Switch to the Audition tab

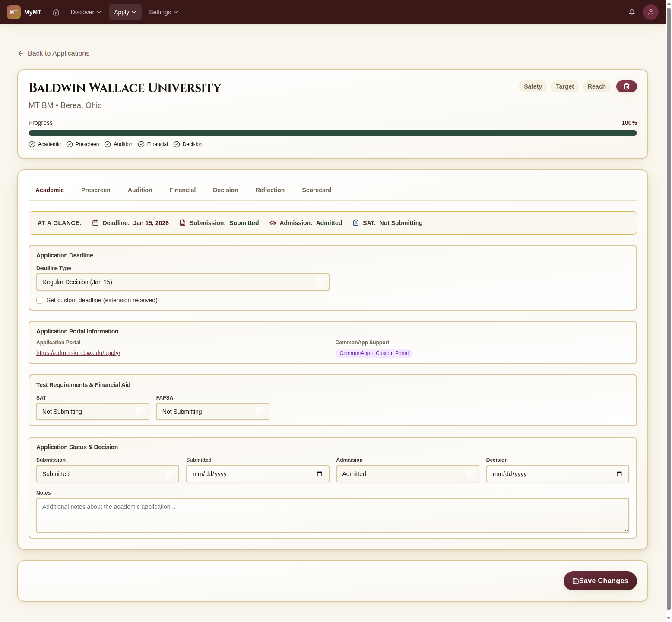pos(140,190)
